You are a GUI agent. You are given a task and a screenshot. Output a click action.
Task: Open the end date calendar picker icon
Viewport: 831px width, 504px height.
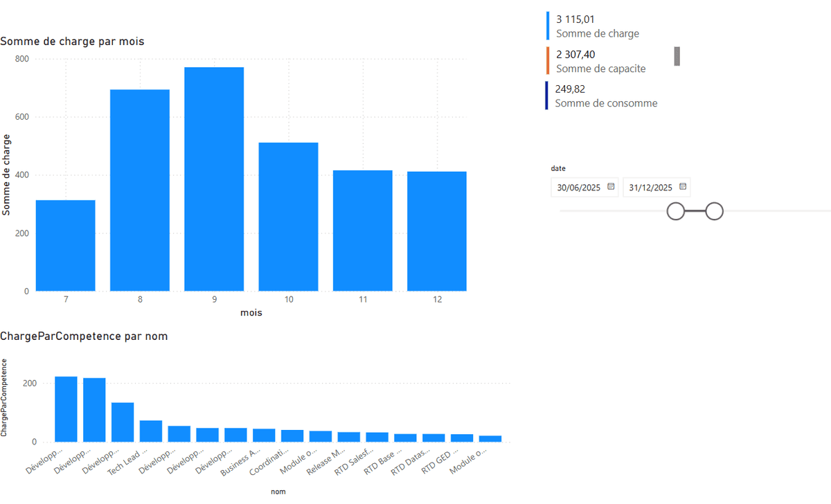(683, 187)
